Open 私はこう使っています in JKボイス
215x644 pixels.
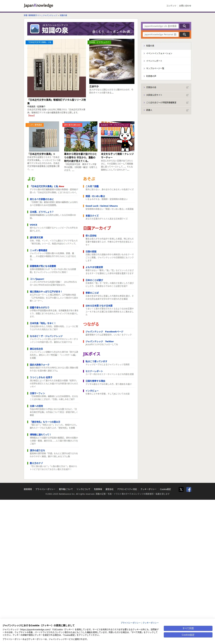tap(96, 361)
